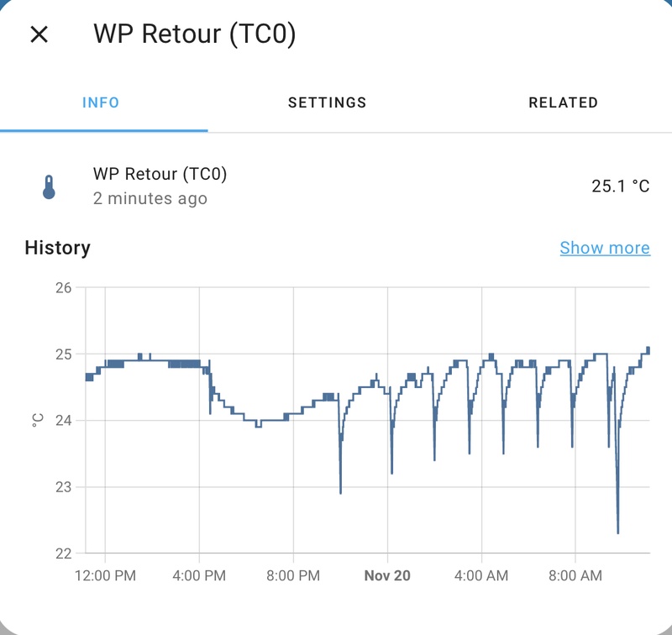
Task: Click the 22 label on temperature axis
Action: [x=63, y=554]
